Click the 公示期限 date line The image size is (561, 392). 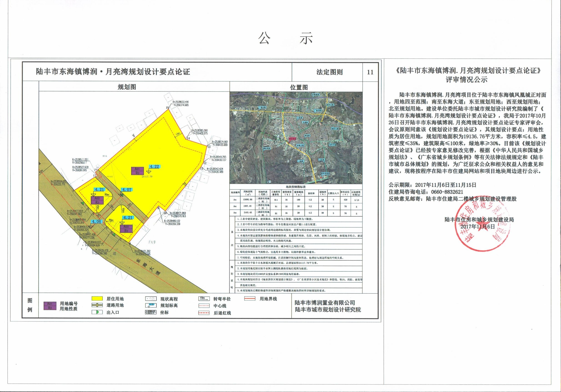(x=432, y=185)
